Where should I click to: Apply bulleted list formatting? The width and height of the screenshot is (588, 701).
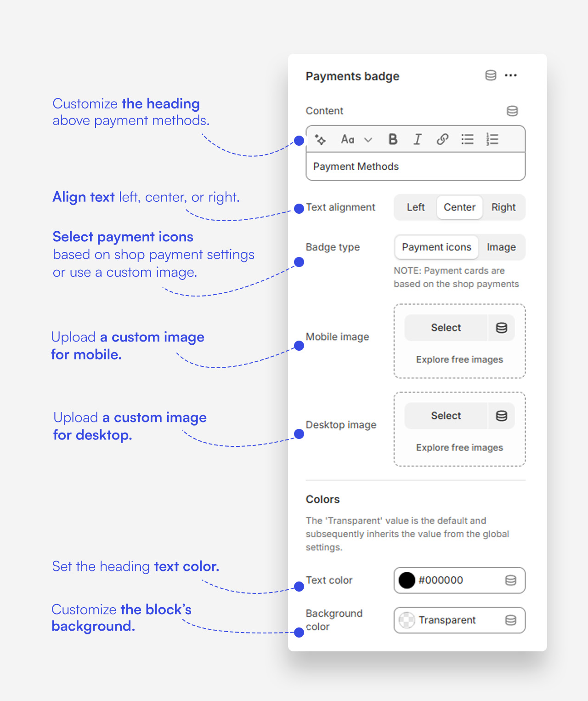[467, 139]
